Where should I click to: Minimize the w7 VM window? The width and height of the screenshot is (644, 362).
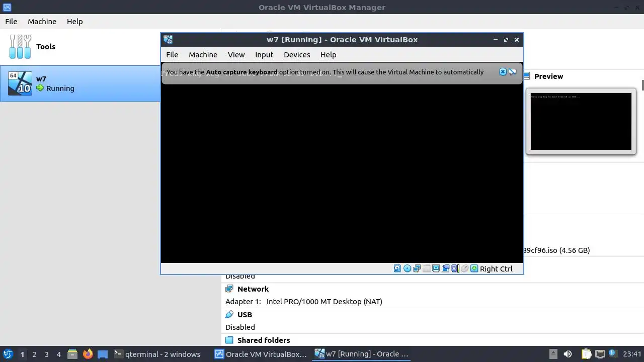click(496, 40)
